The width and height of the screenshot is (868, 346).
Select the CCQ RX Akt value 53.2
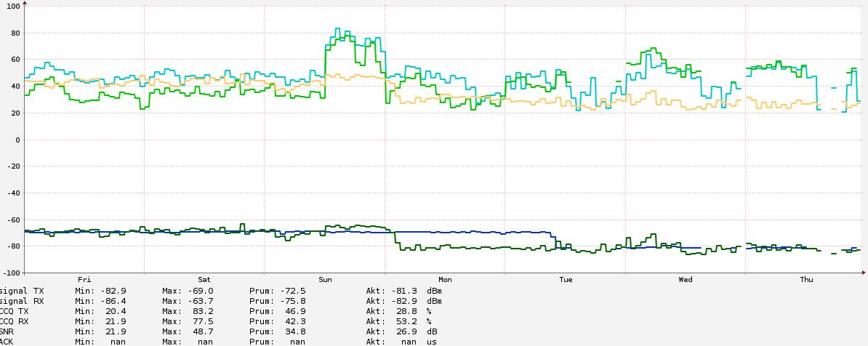coord(407,321)
